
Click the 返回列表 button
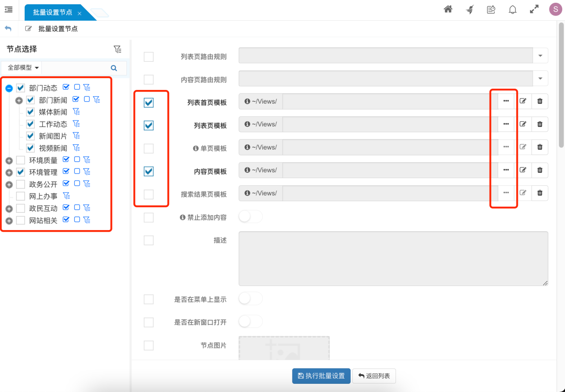click(374, 376)
